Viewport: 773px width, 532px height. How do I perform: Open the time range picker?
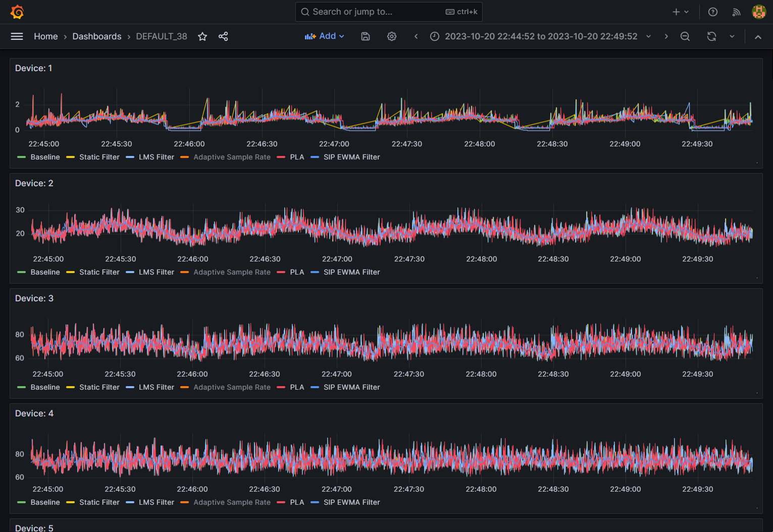tap(540, 36)
